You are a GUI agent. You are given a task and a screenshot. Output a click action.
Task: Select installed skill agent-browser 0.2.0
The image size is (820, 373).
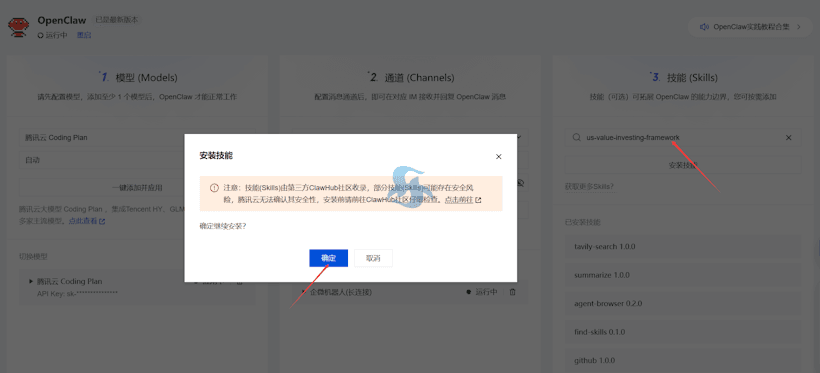(682, 303)
